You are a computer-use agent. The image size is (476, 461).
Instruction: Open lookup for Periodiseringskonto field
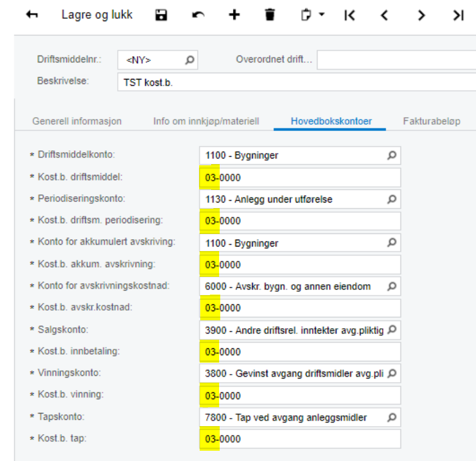(392, 199)
